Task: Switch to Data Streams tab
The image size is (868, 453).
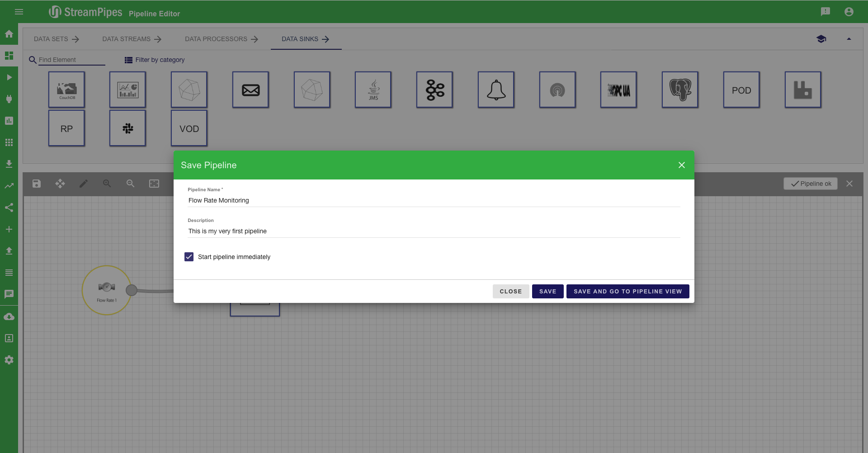Action: click(132, 39)
